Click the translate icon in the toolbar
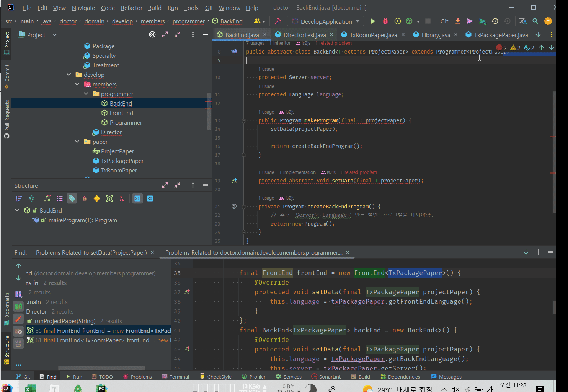 coord(523,21)
